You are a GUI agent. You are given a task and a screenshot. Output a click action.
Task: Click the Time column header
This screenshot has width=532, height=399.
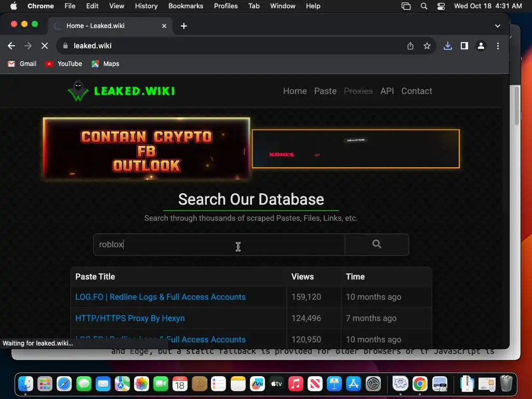point(355,276)
